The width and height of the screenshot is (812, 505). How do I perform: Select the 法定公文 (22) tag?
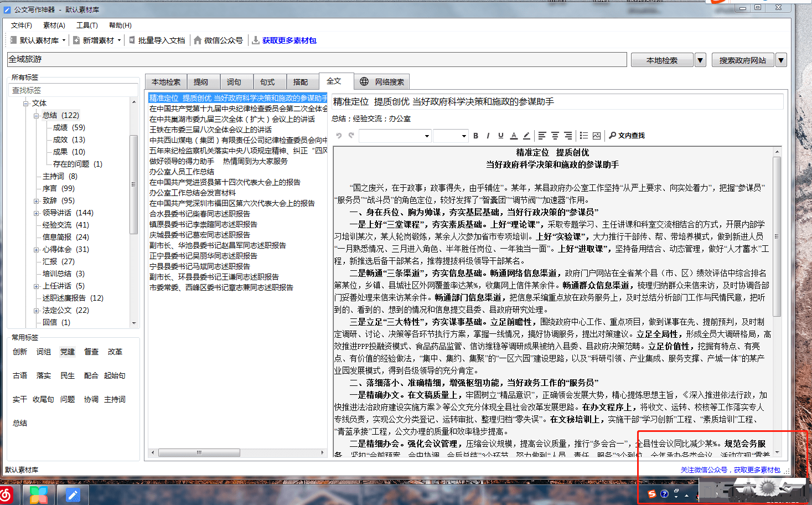[x=66, y=310]
